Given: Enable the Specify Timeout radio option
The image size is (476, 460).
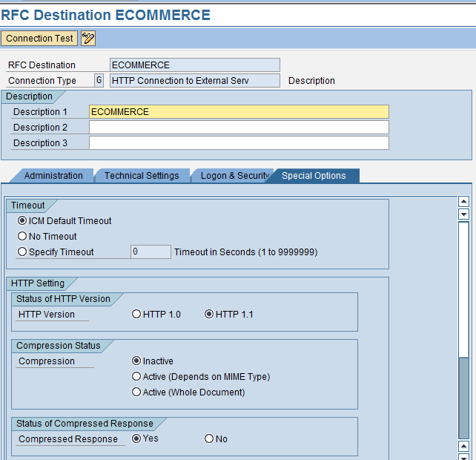Looking at the screenshot, I should point(22,252).
